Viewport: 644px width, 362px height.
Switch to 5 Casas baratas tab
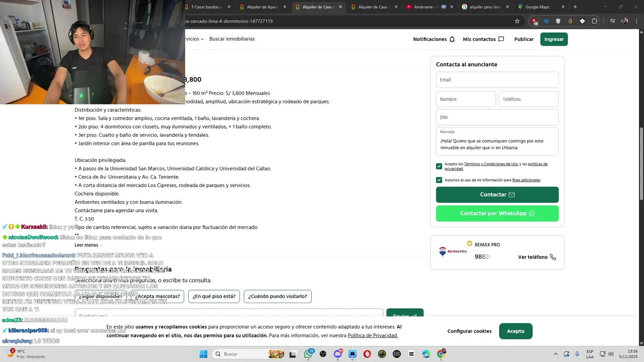208,7
